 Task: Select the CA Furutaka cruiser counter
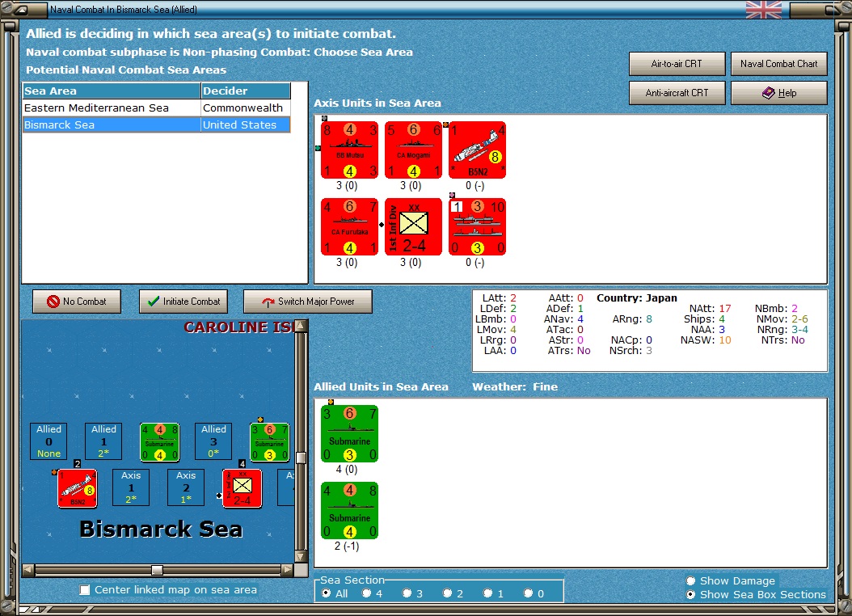(349, 226)
